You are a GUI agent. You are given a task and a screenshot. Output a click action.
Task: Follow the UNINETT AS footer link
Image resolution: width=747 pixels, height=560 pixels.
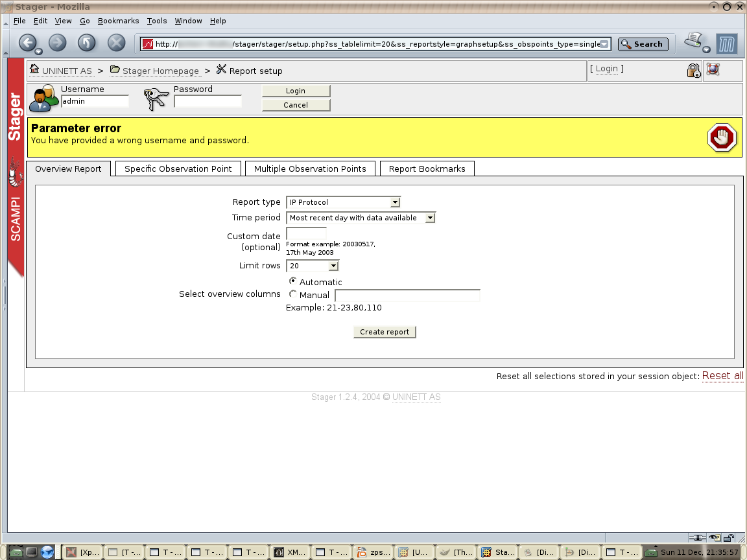point(416,397)
